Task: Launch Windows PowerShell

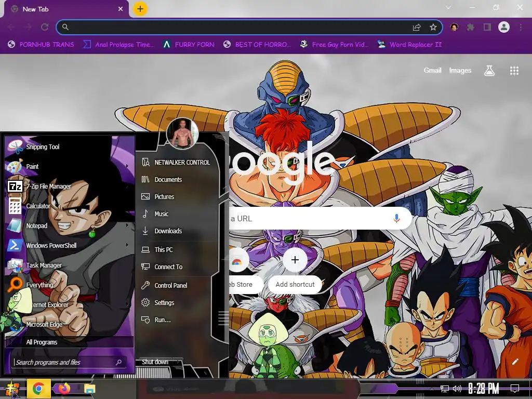Action: pyautogui.click(x=70, y=245)
